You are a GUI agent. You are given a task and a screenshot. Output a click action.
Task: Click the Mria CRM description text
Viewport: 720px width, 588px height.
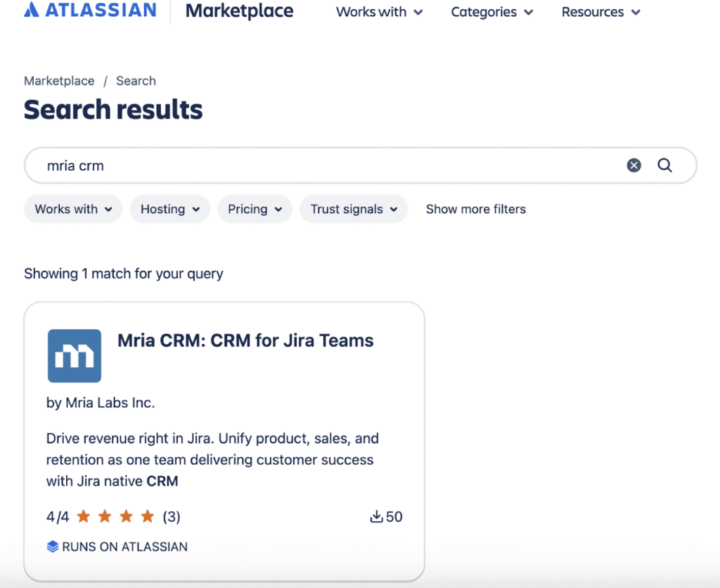click(212, 460)
